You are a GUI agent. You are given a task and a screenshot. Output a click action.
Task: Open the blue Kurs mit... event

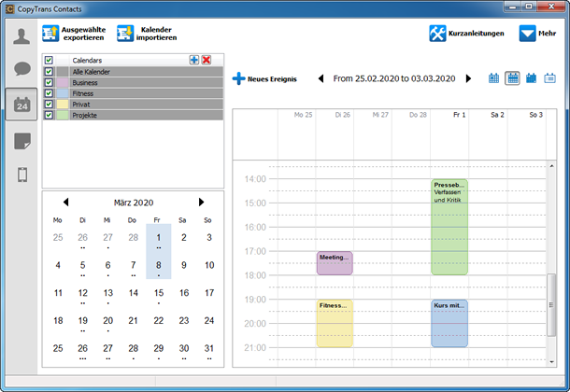449,323
